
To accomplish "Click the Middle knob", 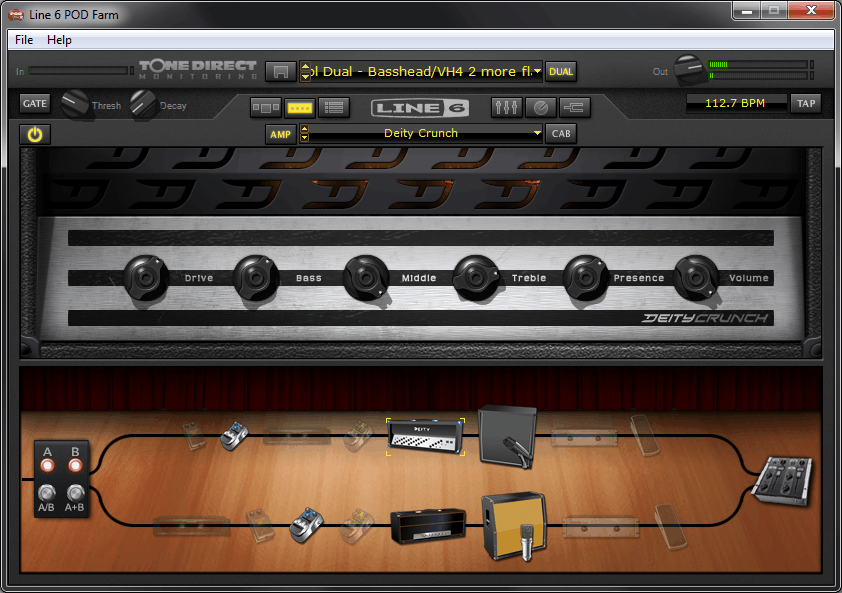I will pyautogui.click(x=366, y=278).
